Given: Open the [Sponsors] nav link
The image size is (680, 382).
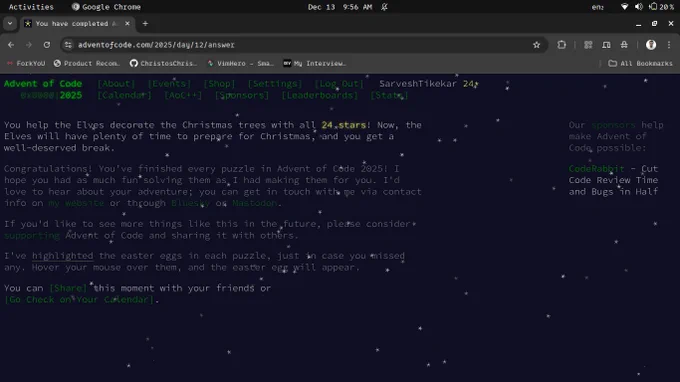Looking at the screenshot, I should tap(242, 95).
